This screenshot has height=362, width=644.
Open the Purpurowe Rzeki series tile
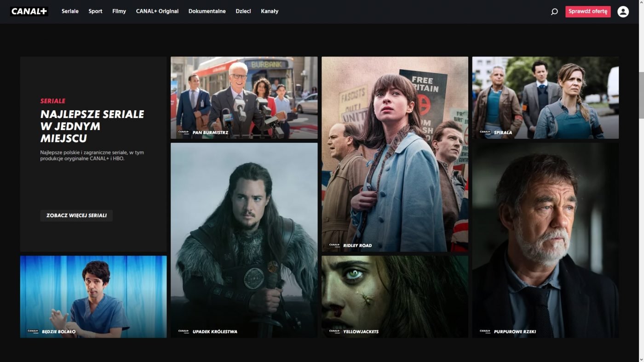coord(545,240)
